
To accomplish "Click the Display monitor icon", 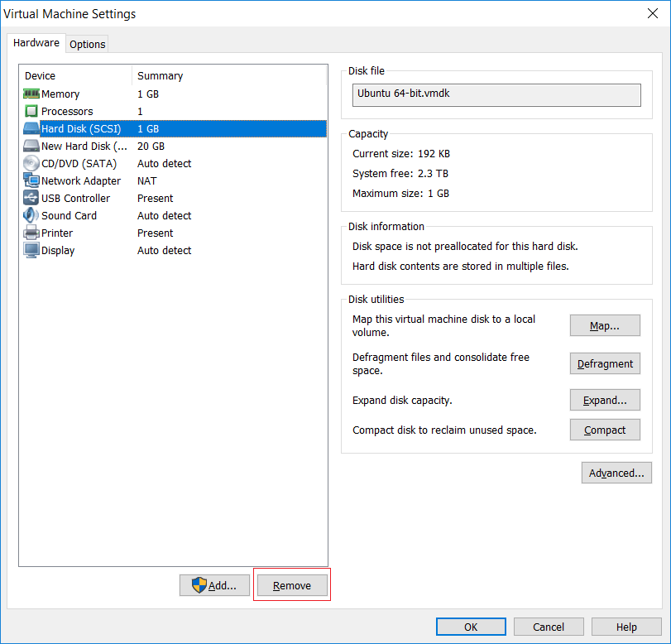I will pyautogui.click(x=31, y=251).
